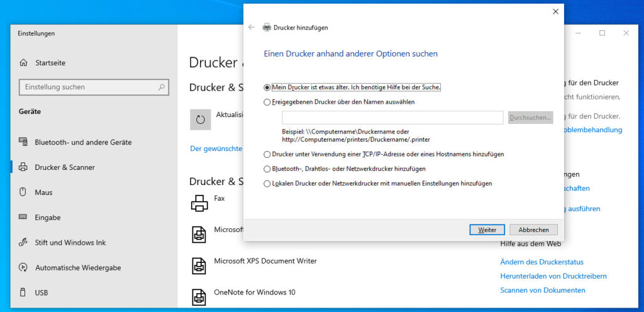Click the Durchsuchen... button
The width and height of the screenshot is (644, 312).
(530, 118)
